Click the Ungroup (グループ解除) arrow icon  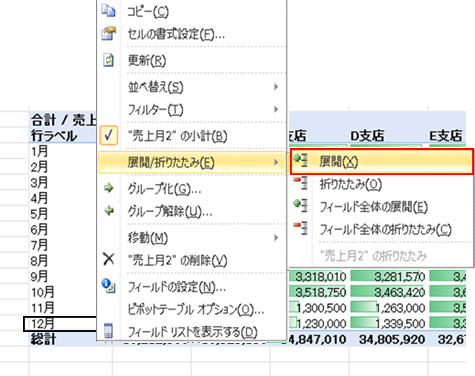click(x=109, y=211)
